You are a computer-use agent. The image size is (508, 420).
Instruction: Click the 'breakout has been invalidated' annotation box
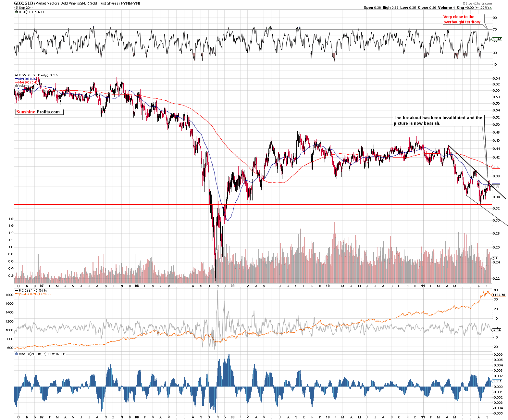click(x=438, y=121)
